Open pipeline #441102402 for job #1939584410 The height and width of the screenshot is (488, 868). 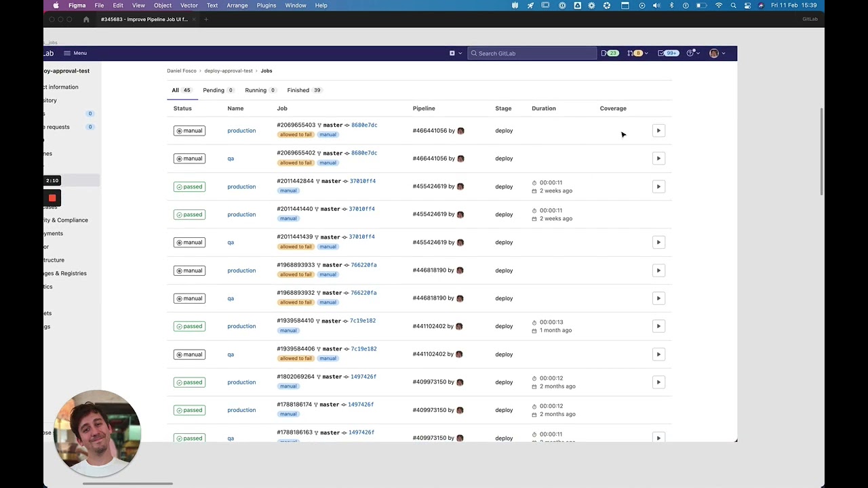pos(429,326)
